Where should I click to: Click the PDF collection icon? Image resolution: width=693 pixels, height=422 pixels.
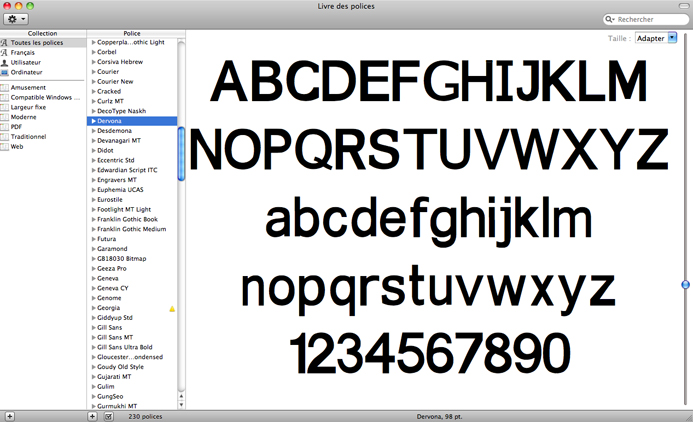point(4,127)
